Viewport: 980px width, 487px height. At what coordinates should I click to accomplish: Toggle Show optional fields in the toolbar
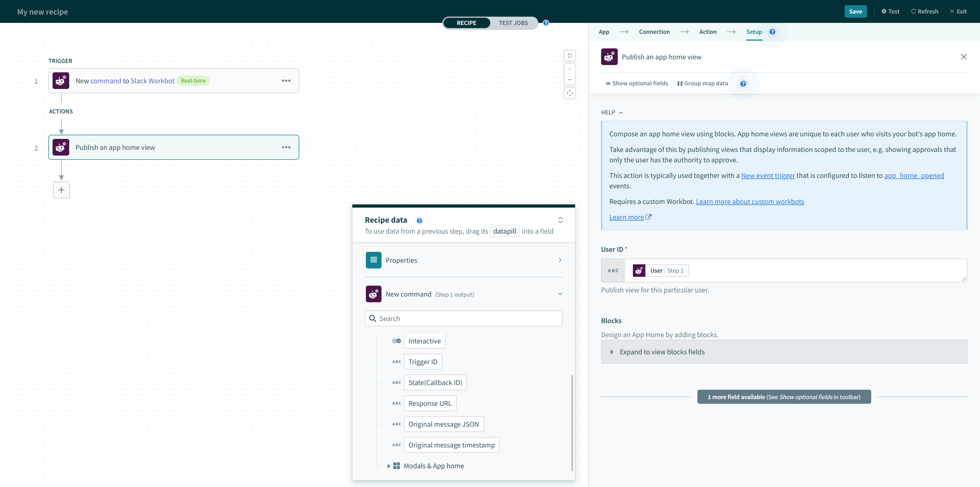click(637, 83)
